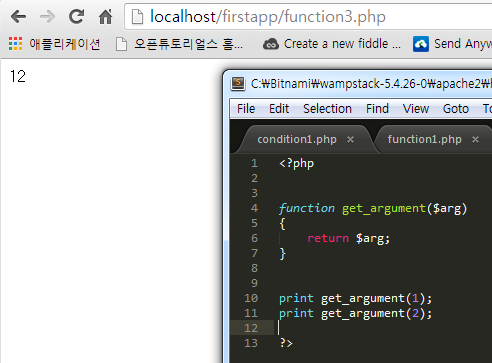Click the function keyword on line 4

pyautogui.click(x=307, y=208)
